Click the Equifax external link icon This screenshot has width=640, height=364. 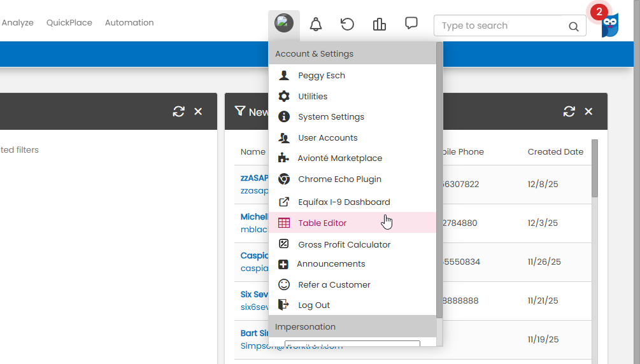click(x=284, y=202)
